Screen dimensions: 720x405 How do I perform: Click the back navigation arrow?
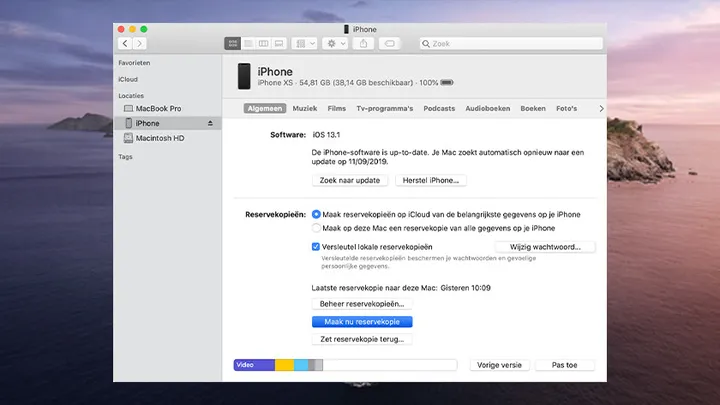(x=125, y=44)
